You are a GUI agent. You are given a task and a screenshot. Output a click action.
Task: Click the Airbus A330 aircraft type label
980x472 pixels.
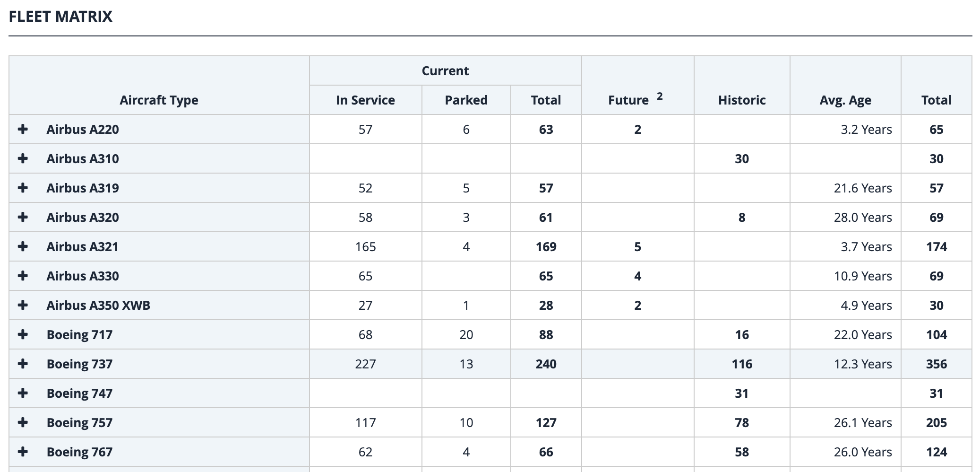[x=83, y=276]
